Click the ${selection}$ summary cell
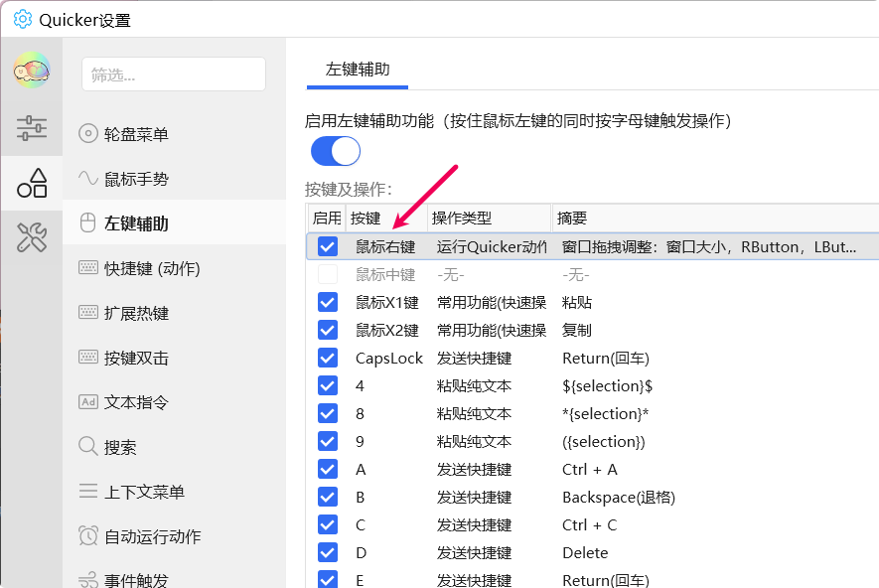This screenshot has height=588, width=879. (x=607, y=385)
